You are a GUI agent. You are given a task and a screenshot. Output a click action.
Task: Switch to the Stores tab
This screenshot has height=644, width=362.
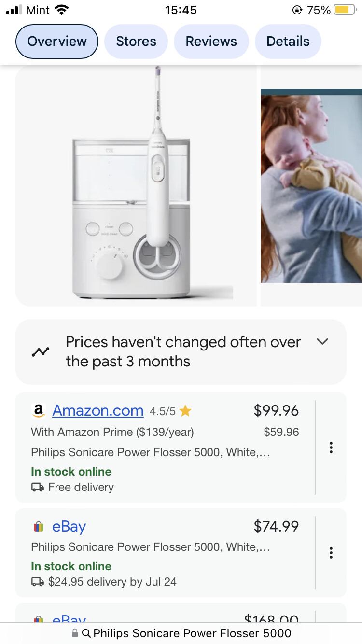coord(136,42)
